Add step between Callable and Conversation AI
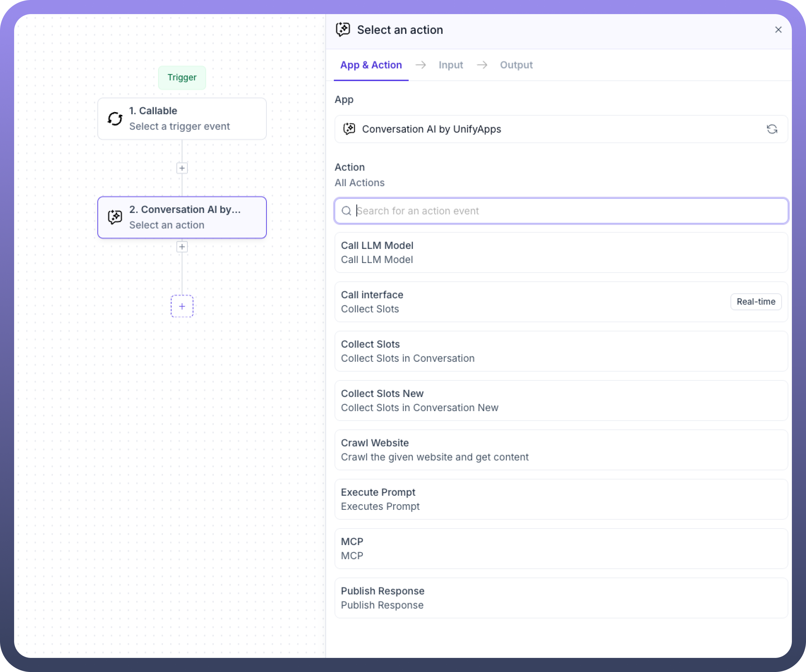The image size is (806, 672). 182,168
